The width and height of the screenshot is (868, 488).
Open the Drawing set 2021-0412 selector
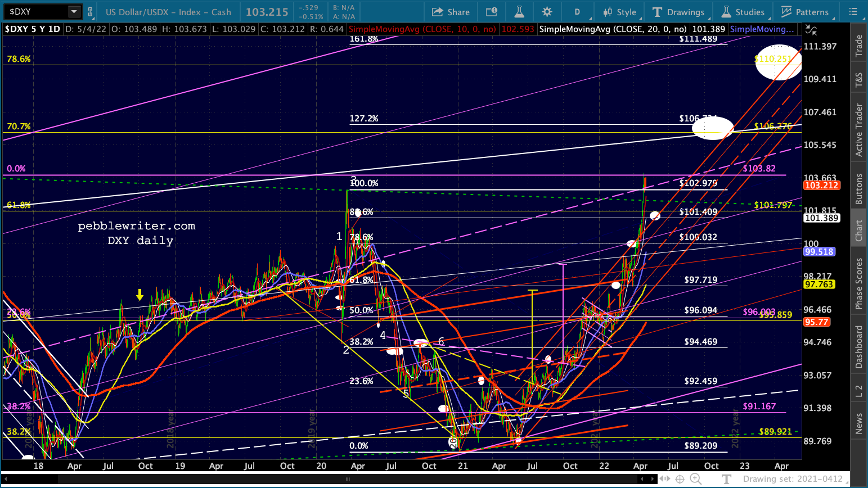click(x=793, y=479)
